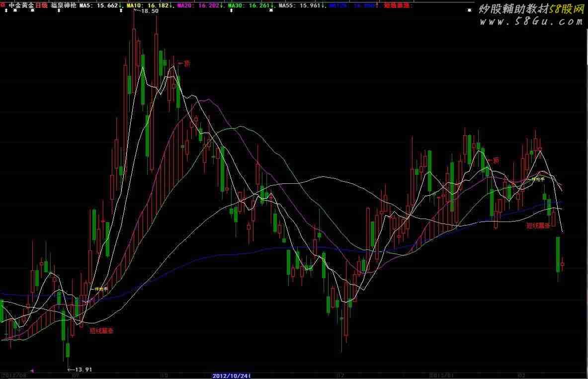Open the 日线 period selector label
Image resolution: width=588 pixels, height=379 pixels.
point(41,5)
